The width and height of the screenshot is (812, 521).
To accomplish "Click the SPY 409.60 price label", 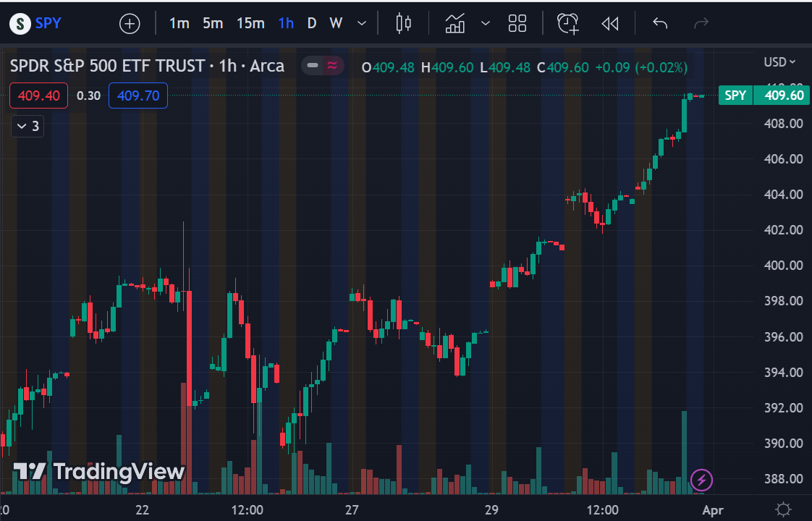I will click(764, 96).
